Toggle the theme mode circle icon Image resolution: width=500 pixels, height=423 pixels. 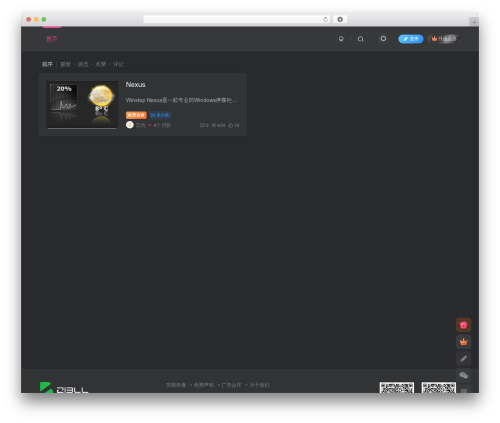point(383,39)
